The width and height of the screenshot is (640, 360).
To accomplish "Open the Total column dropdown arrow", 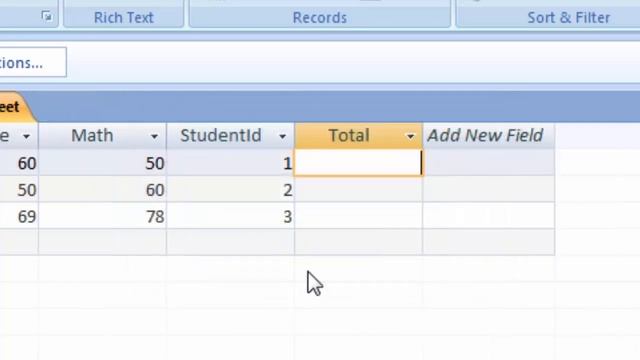I will (411, 136).
